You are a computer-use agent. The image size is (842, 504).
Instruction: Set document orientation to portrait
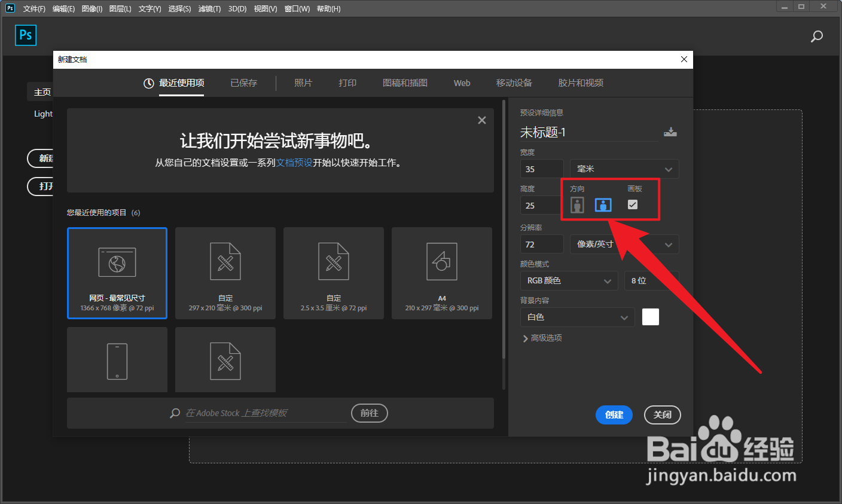click(x=576, y=204)
